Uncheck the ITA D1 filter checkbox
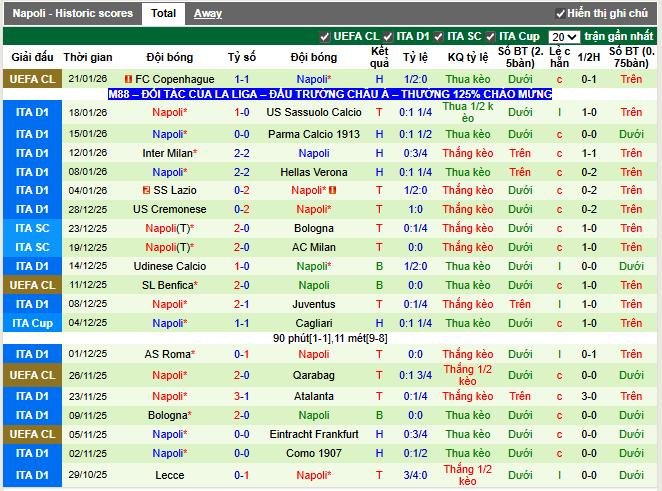 pos(388,37)
